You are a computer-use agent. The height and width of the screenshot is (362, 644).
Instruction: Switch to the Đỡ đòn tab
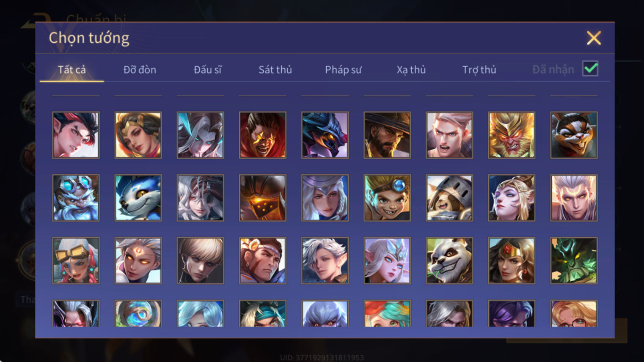pos(140,69)
